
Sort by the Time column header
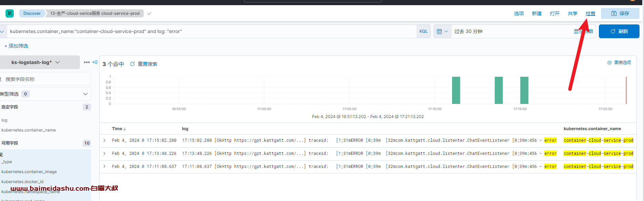pyautogui.click(x=119, y=129)
